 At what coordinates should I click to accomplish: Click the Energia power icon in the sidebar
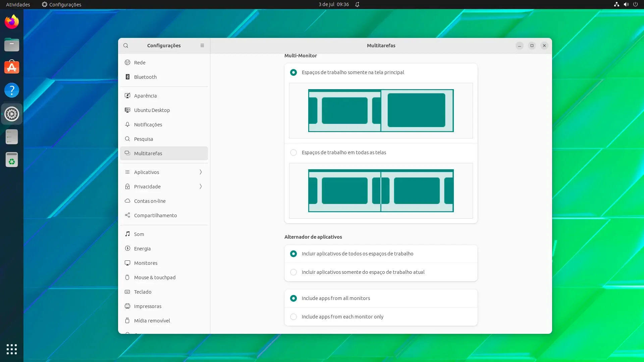point(127,248)
